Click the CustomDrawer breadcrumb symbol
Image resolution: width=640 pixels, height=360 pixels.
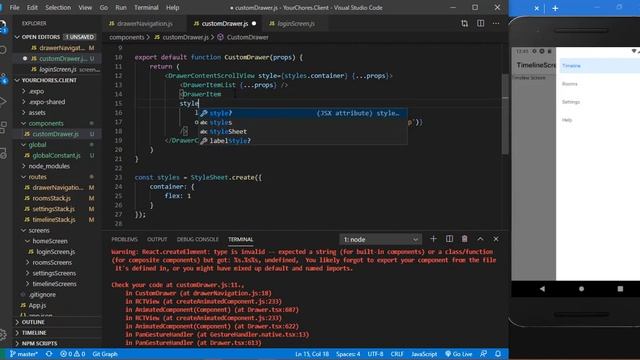click(247, 37)
